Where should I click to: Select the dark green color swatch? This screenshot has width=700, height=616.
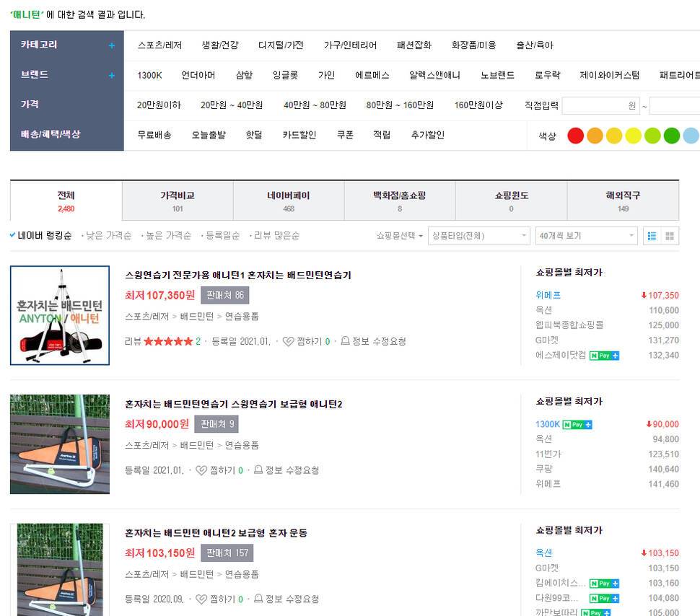tap(671, 136)
